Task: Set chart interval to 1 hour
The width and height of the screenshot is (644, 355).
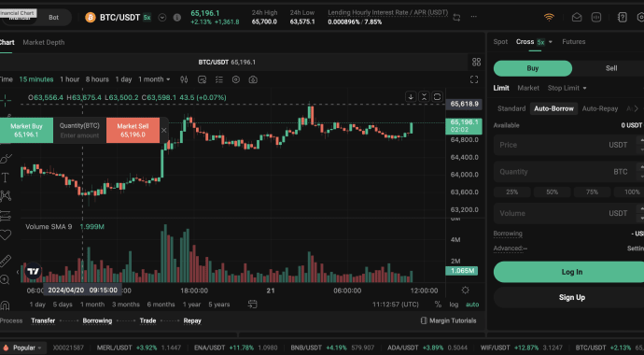Action: pos(69,79)
